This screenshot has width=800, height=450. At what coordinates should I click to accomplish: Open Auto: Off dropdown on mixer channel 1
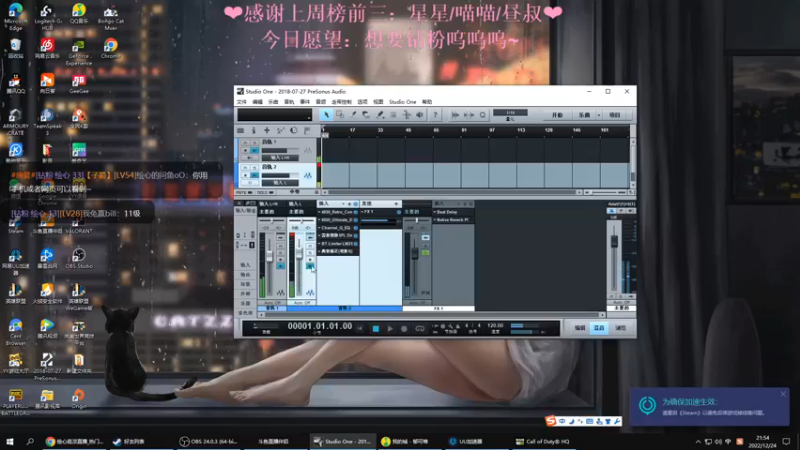pos(272,303)
